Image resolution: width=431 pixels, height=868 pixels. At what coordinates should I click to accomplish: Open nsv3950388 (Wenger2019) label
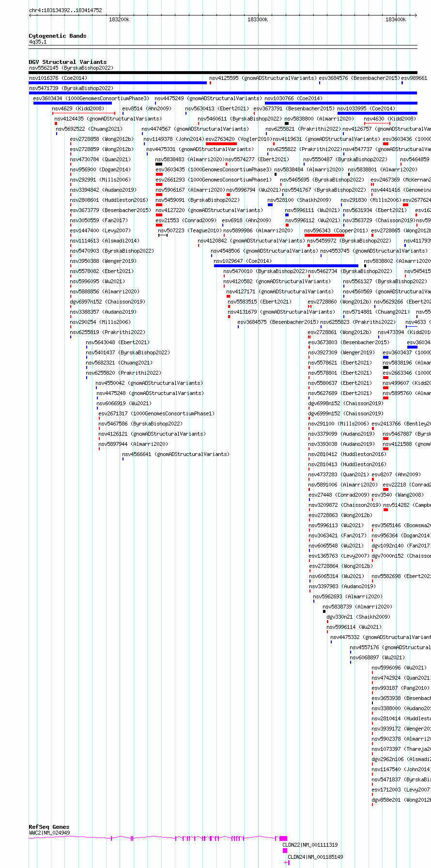click(103, 261)
